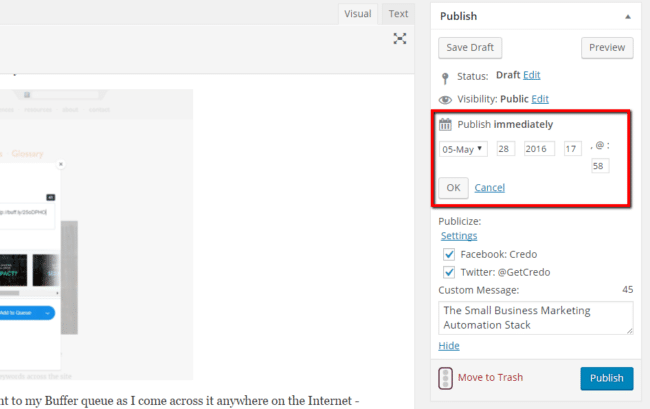Uncheck the Facebook: Credo checkbox
Image resolution: width=650 pixels, height=409 pixels.
[449, 254]
